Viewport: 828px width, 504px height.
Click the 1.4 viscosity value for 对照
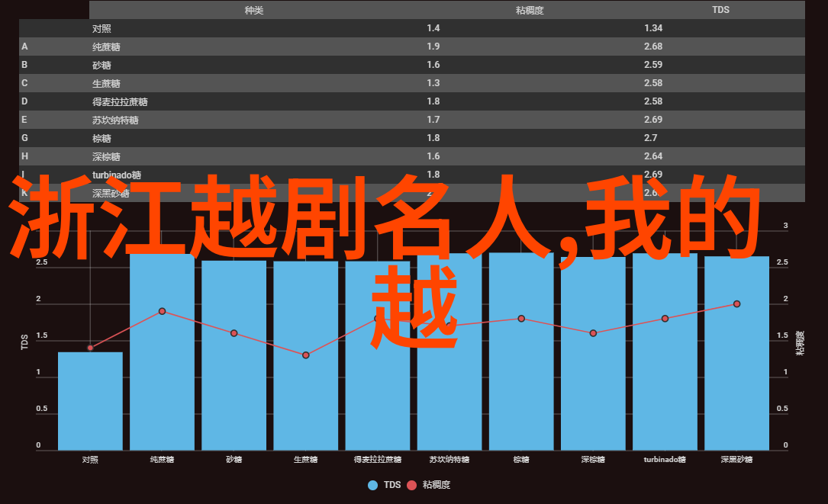[433, 28]
